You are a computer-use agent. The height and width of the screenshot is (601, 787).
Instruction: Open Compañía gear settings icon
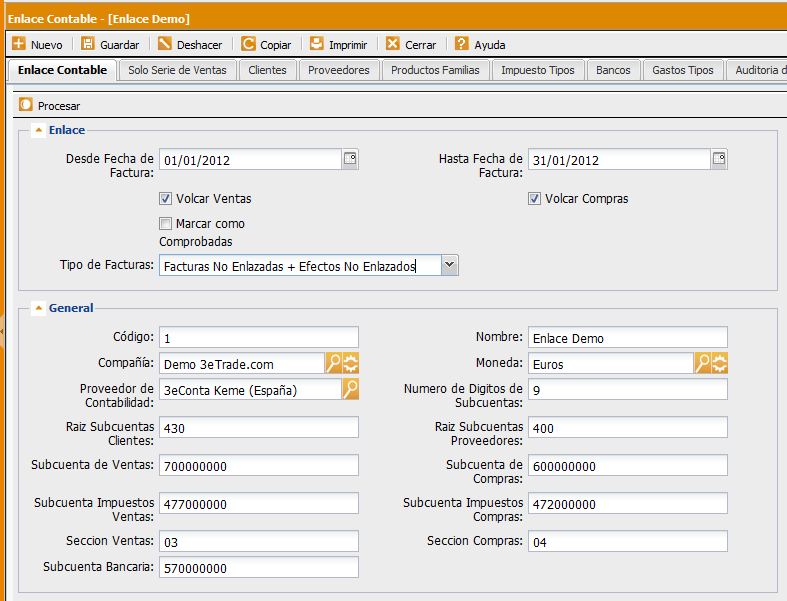(350, 363)
